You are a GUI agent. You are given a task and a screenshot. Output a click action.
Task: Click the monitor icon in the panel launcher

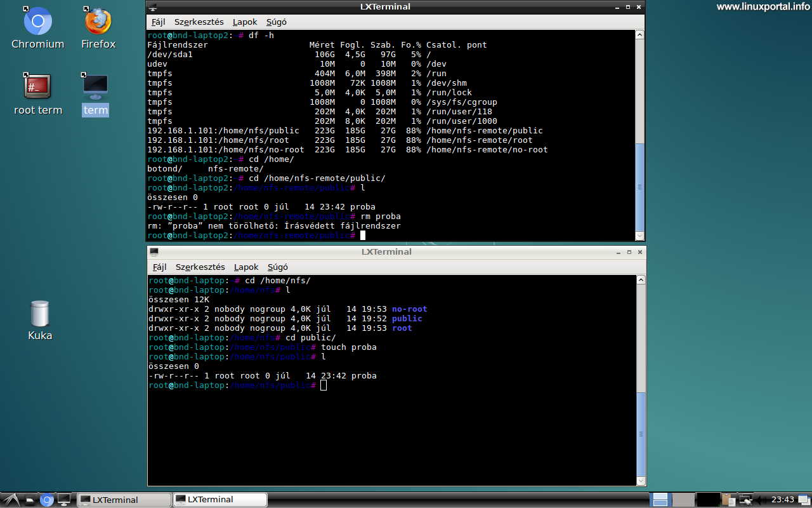point(64,500)
